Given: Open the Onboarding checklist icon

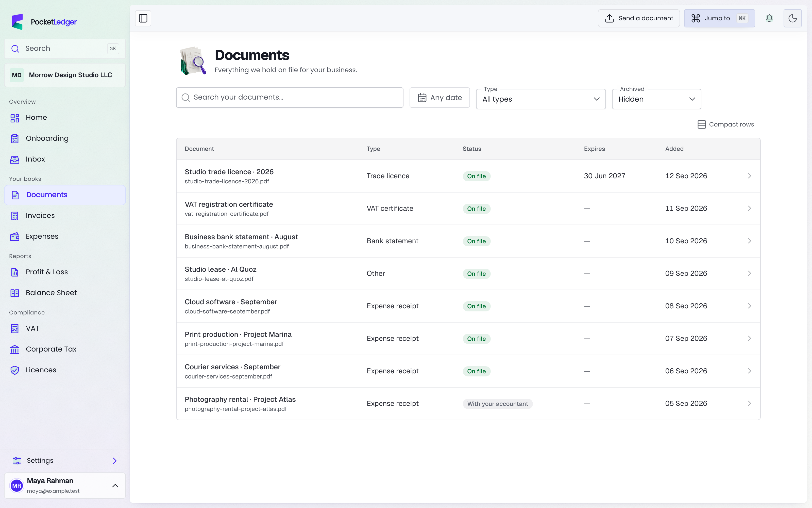Looking at the screenshot, I should 15,138.
